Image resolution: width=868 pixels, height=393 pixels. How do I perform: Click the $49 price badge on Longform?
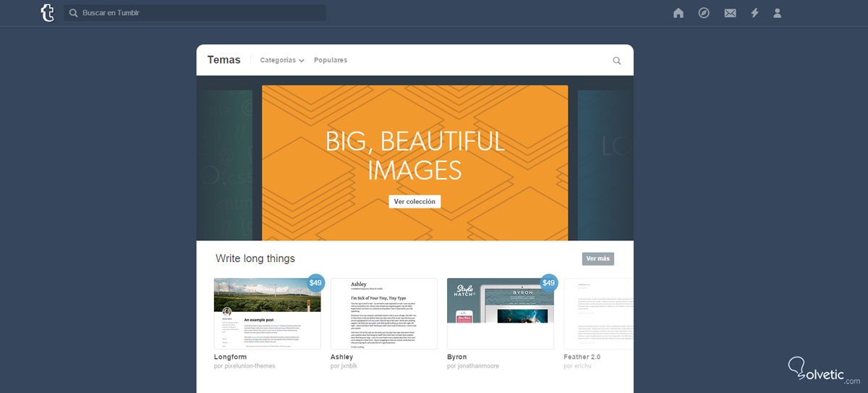(x=315, y=283)
